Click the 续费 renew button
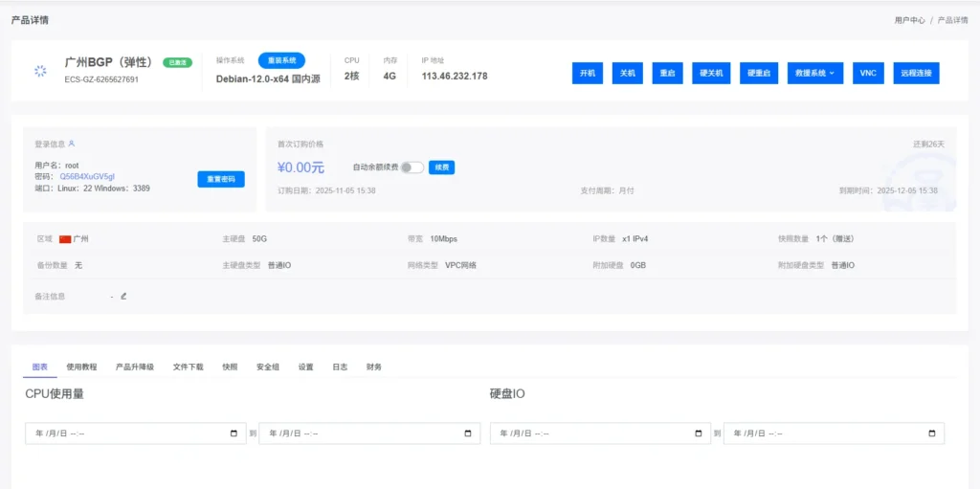The width and height of the screenshot is (980, 489). [441, 167]
